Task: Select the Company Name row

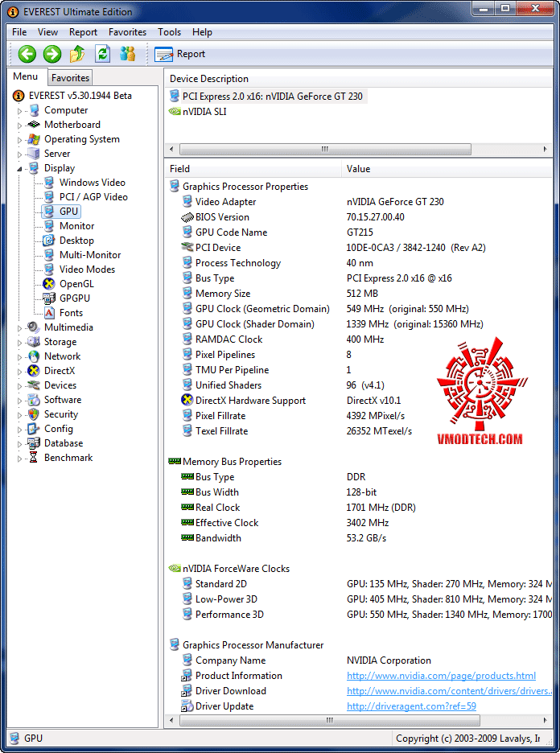Action: tap(358, 660)
